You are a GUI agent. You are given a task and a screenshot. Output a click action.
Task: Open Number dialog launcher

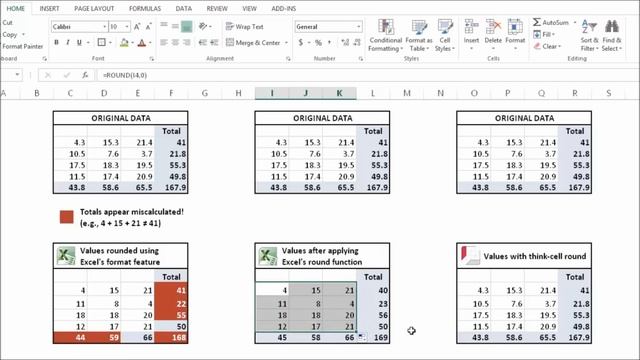click(361, 59)
